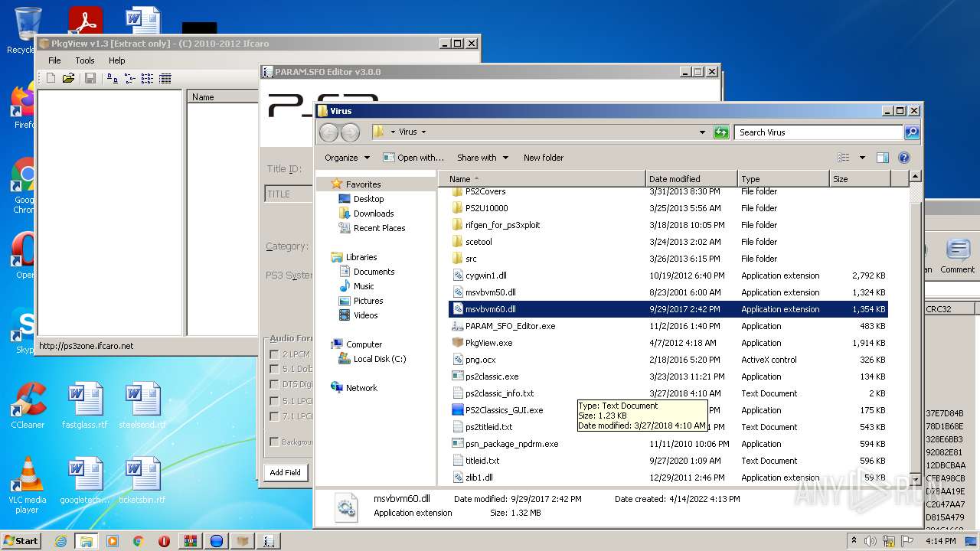Open the Organize menu

(x=347, y=158)
